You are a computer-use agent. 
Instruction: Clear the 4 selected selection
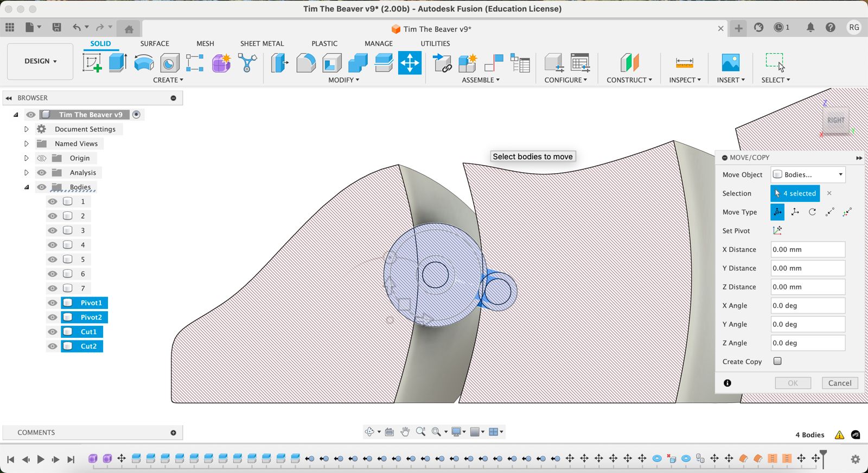pyautogui.click(x=829, y=193)
